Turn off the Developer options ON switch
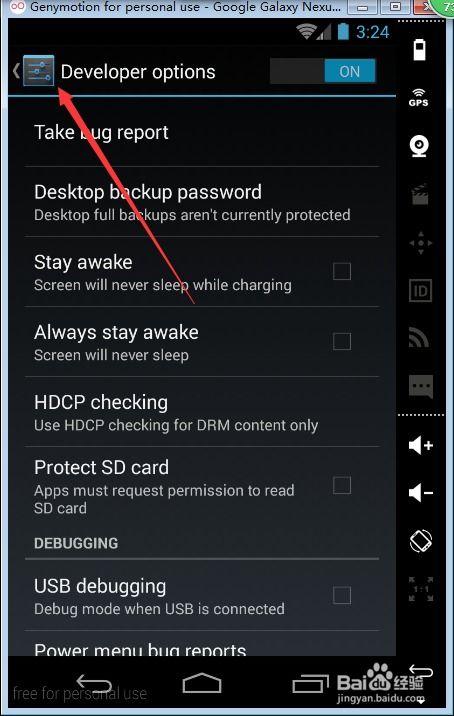The image size is (454, 716). tap(322, 71)
